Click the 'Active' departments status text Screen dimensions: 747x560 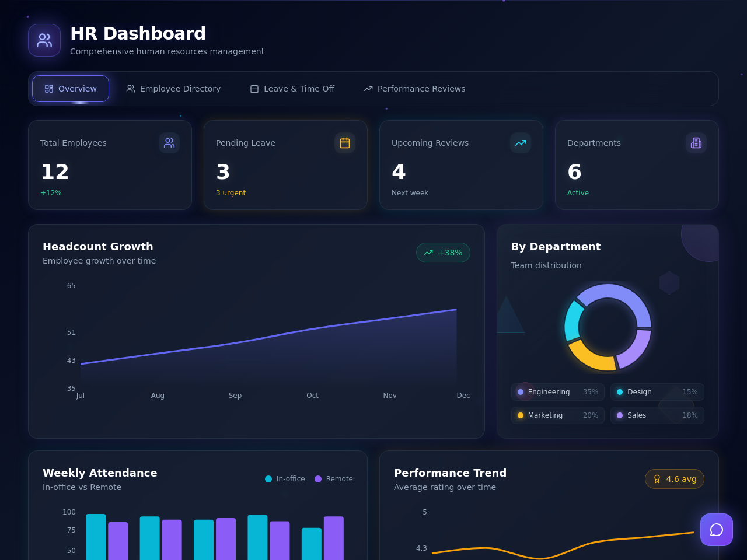(578, 193)
